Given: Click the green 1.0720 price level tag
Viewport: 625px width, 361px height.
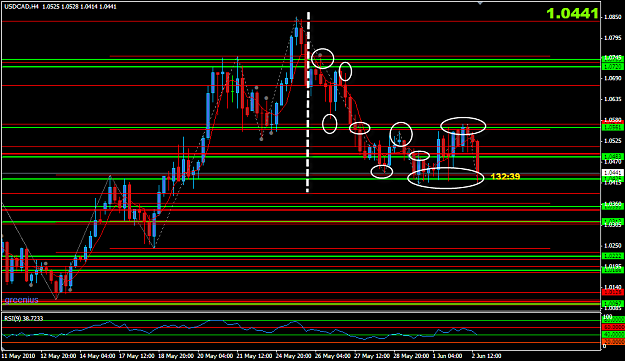Looking at the screenshot, I should [613, 67].
